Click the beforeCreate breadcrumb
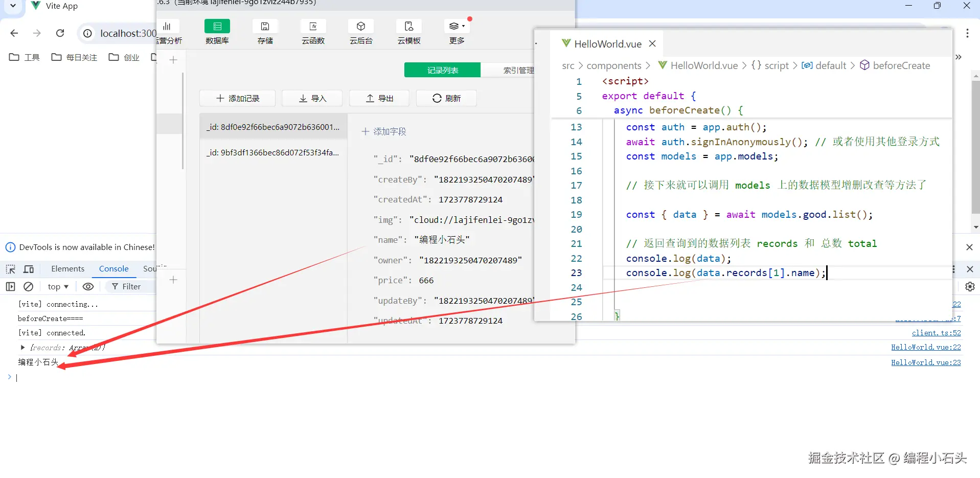Image resolution: width=980 pixels, height=478 pixels. click(x=895, y=65)
